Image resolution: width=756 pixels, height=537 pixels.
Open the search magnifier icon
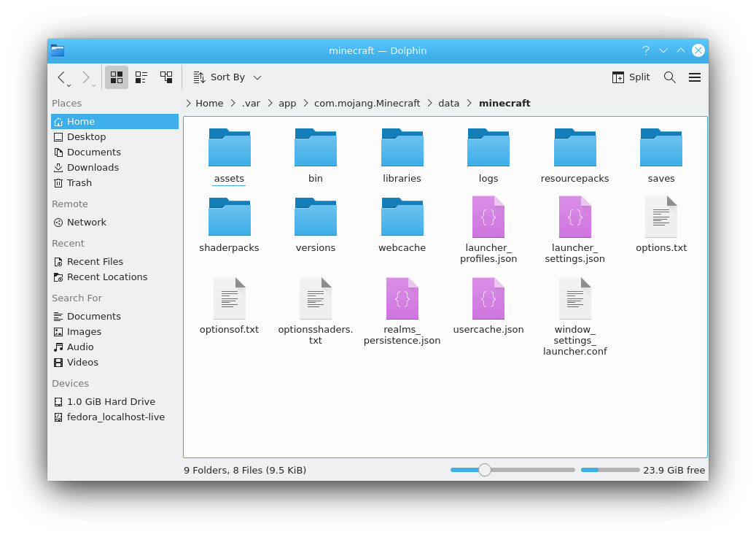click(x=669, y=77)
